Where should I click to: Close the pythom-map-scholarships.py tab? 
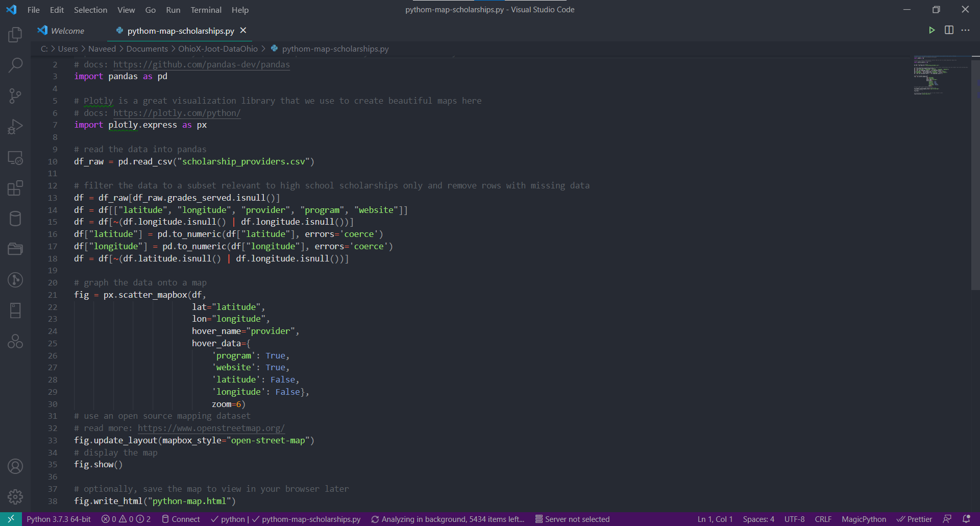243,31
